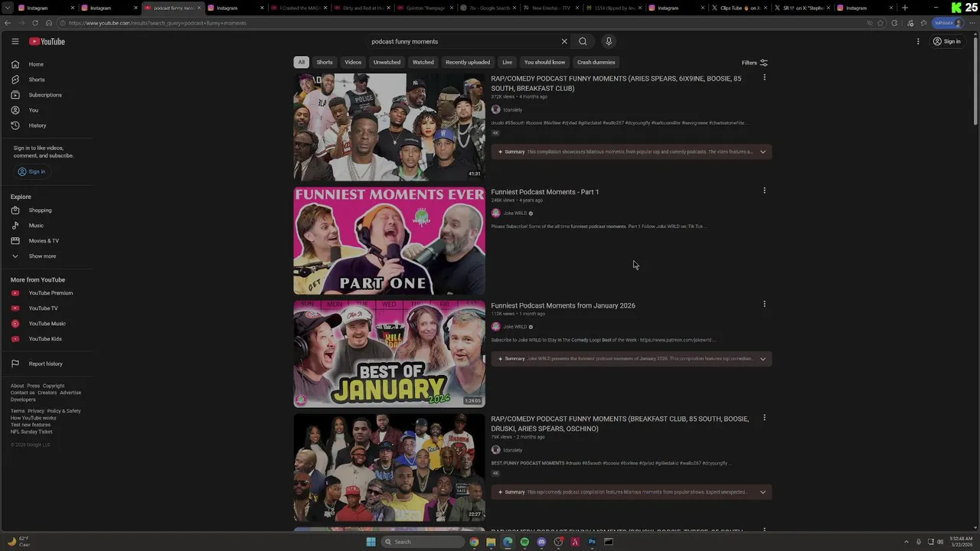980x551 pixels.
Task: Open the YouTube hamburger guide menu
Action: tap(15, 41)
